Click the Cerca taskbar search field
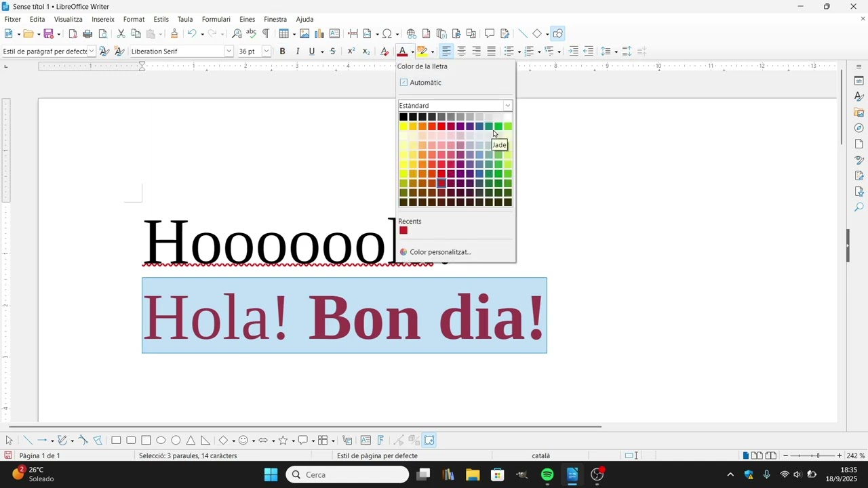This screenshot has width=868, height=488. click(348, 474)
